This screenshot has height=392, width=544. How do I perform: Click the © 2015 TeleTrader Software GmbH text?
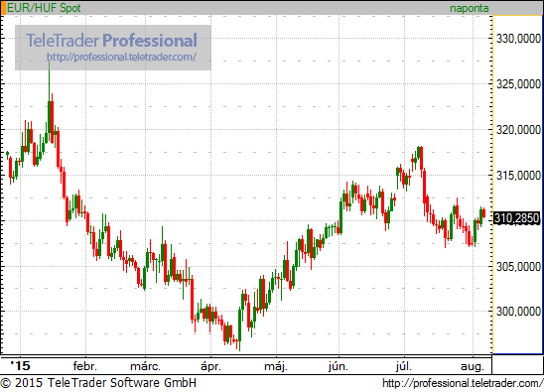(98, 383)
